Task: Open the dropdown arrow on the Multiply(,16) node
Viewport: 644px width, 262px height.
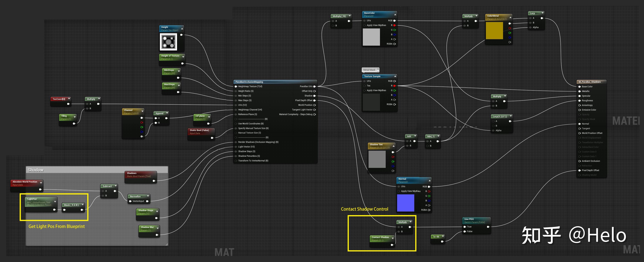Action: point(349,16)
